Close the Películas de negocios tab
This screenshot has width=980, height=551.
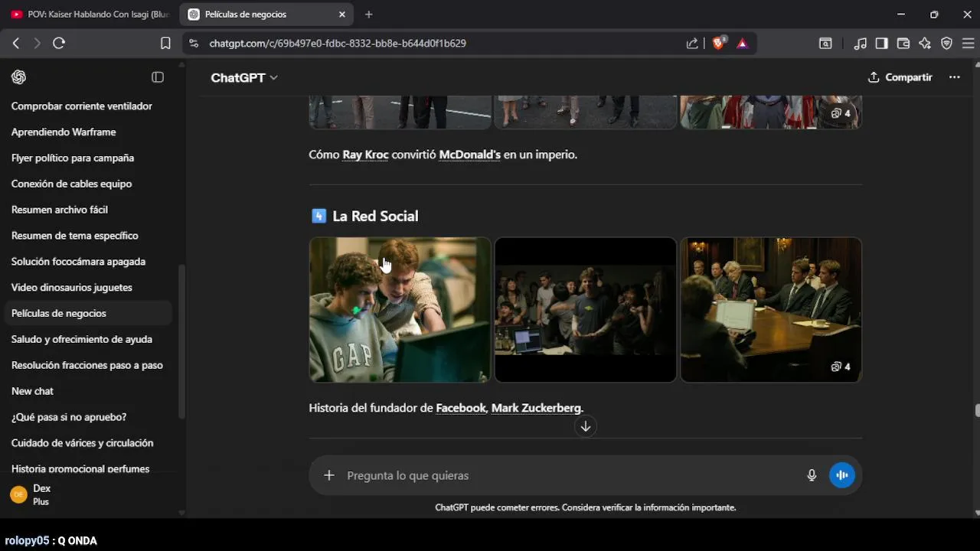[x=342, y=15]
